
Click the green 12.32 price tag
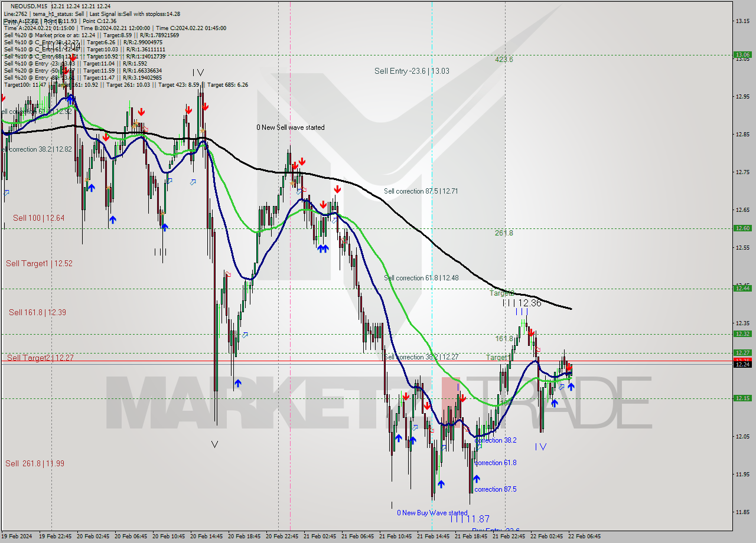742,334
